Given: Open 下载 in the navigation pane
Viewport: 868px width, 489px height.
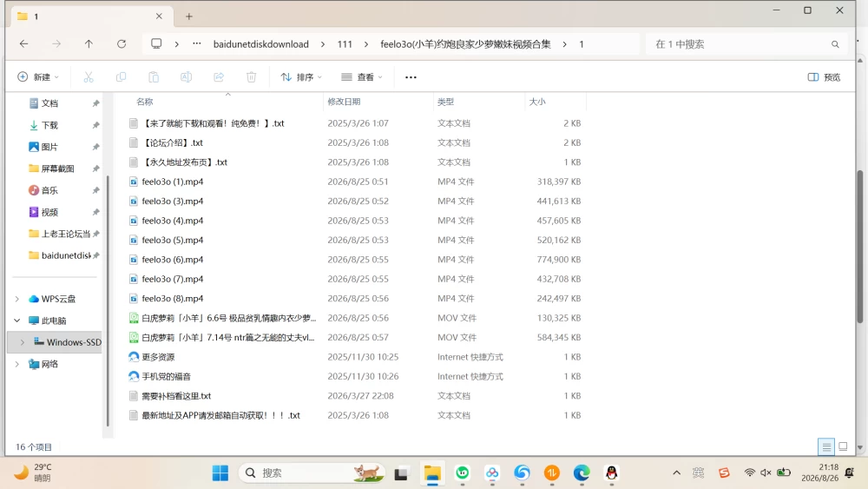Looking at the screenshot, I should 49,125.
